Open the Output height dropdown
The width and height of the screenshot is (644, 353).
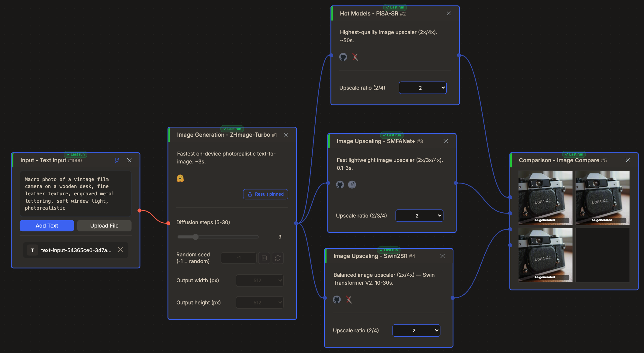260,303
